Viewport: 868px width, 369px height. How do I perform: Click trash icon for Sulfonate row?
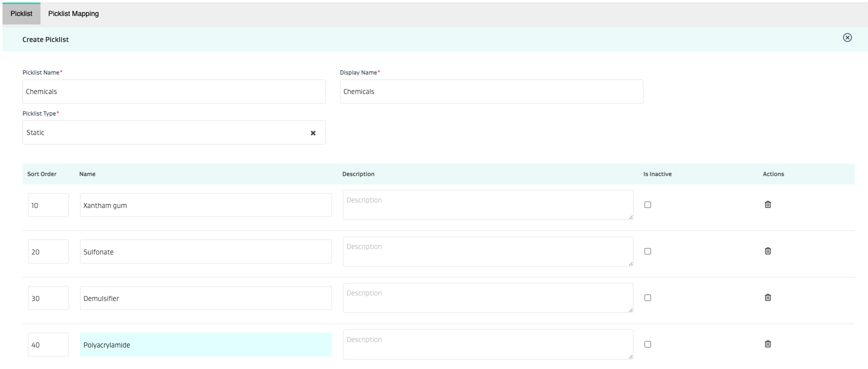767,251
